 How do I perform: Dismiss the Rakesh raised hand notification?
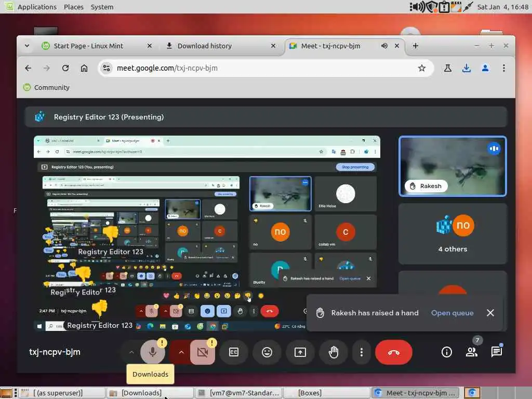[490, 313]
